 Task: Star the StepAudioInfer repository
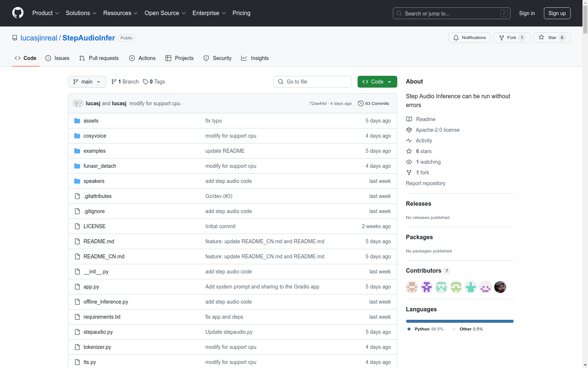pyautogui.click(x=552, y=38)
